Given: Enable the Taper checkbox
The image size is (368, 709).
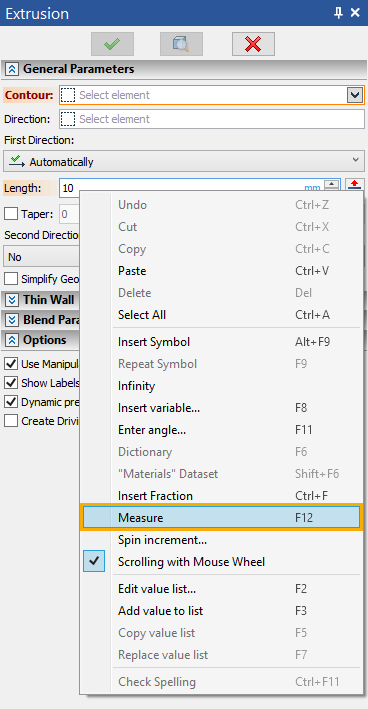Looking at the screenshot, I should [11, 213].
